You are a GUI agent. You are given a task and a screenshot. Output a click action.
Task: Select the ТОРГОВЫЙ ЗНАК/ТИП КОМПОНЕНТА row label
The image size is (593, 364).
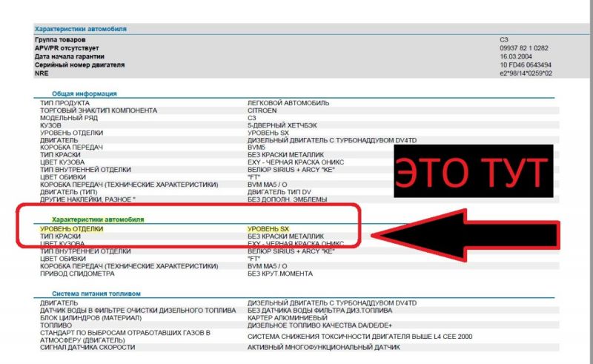click(x=99, y=110)
